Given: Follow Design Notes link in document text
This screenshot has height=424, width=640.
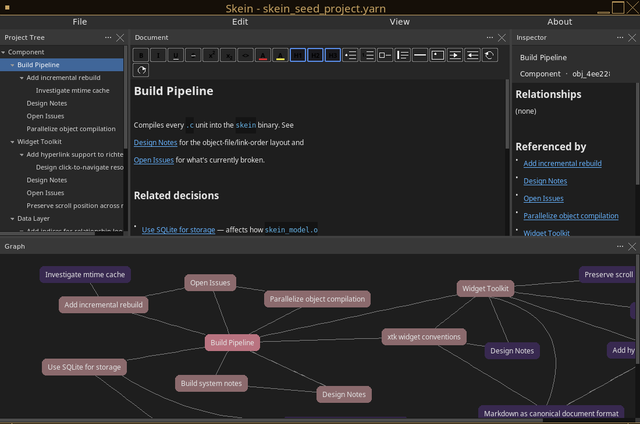Looking at the screenshot, I should 156,142.
